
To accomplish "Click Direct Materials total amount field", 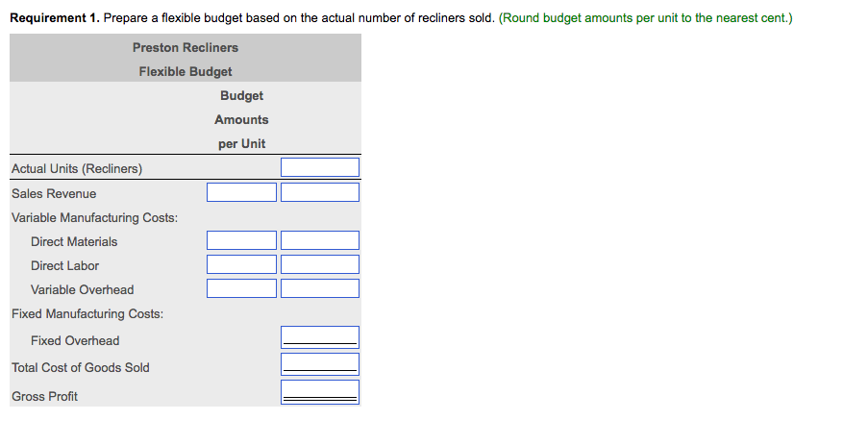I will click(x=320, y=240).
